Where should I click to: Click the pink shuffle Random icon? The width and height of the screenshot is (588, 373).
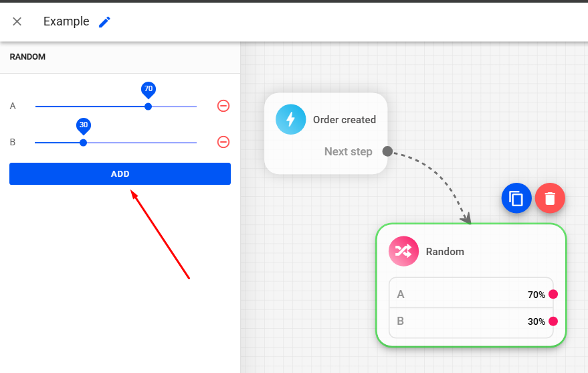tap(403, 252)
